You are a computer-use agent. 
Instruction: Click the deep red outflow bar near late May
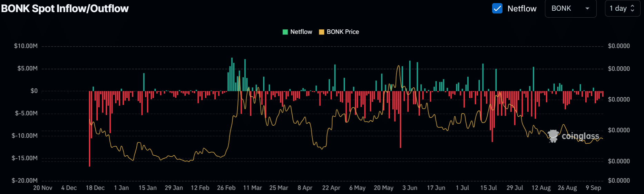tap(401, 119)
